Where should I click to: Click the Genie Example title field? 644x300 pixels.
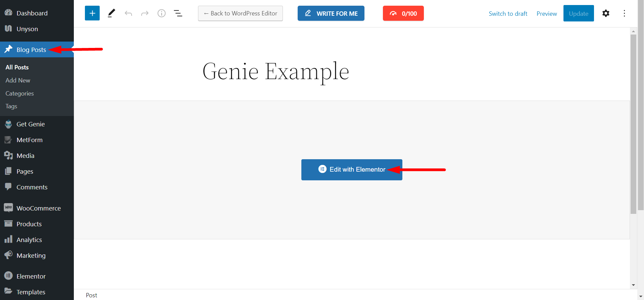click(x=276, y=71)
